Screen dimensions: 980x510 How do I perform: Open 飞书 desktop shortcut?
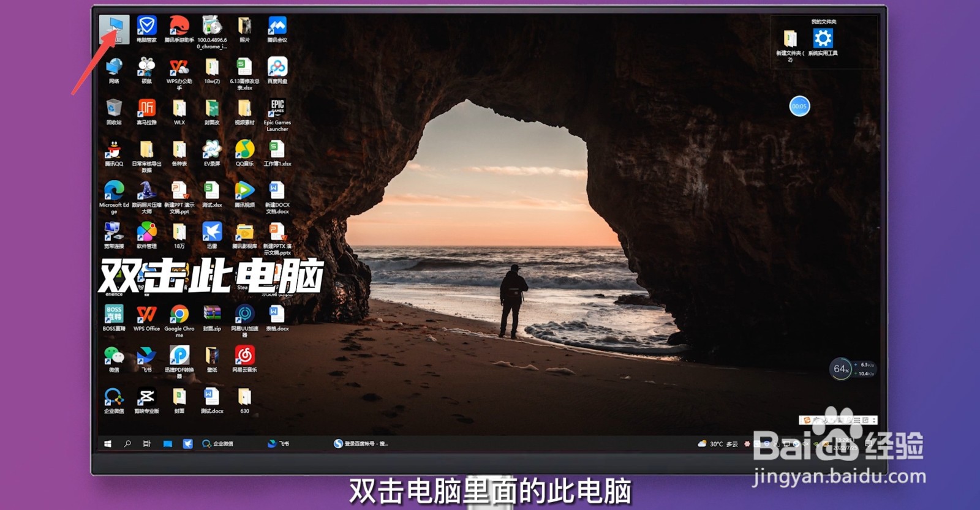click(146, 359)
